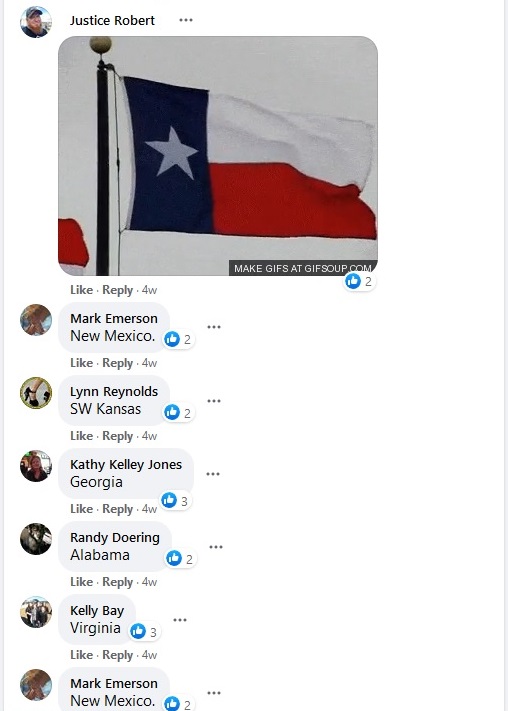Open three-dot menu beside Kelly Bay's comment
Viewport: 508px width, 711px height.
[180, 620]
